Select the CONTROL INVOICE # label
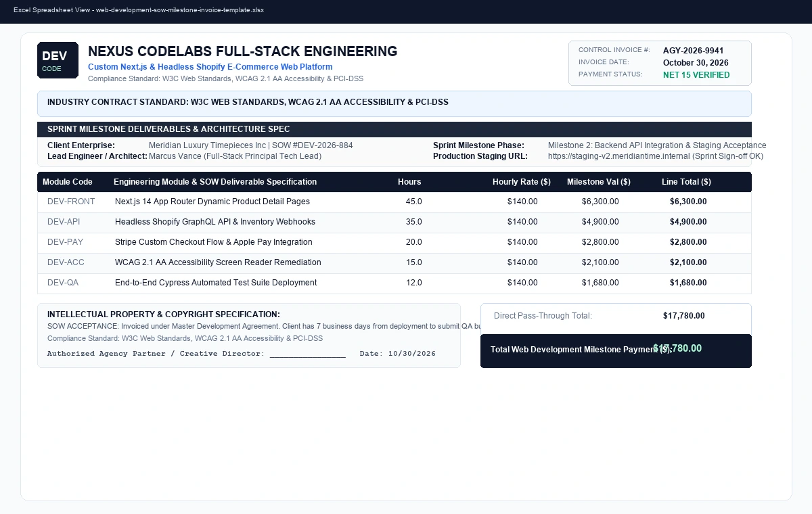 click(x=614, y=50)
